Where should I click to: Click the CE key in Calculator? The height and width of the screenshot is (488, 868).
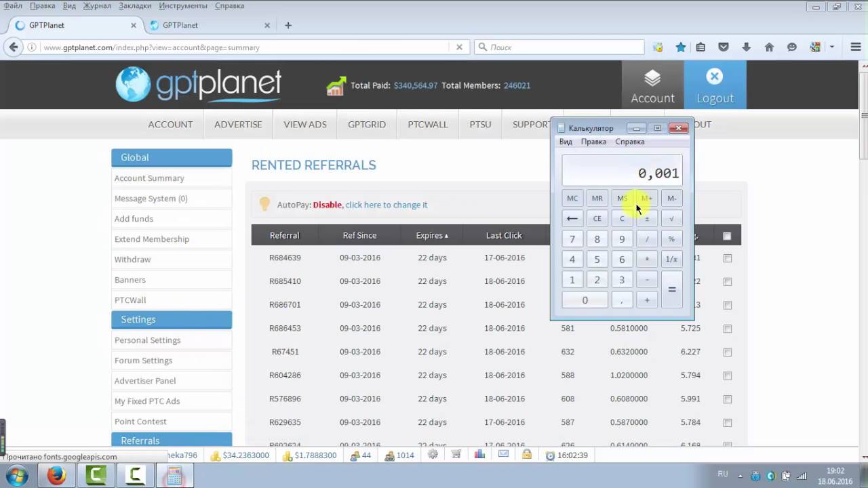click(597, 218)
